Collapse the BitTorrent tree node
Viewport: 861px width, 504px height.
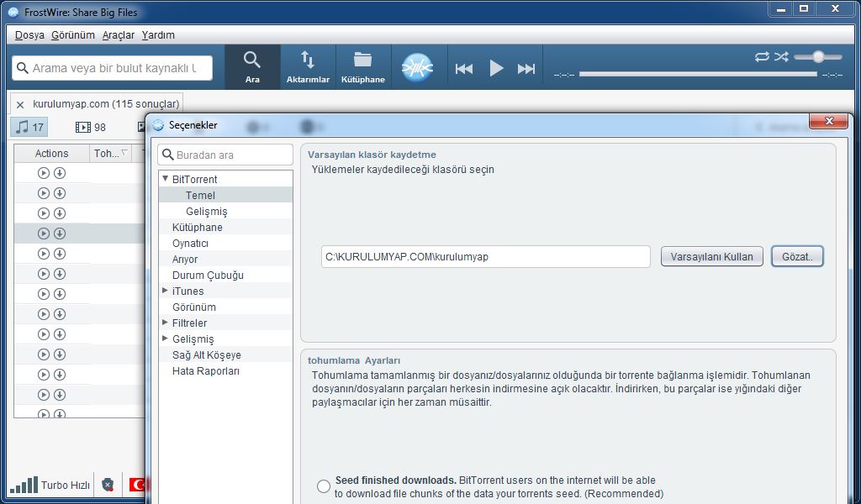(x=166, y=179)
